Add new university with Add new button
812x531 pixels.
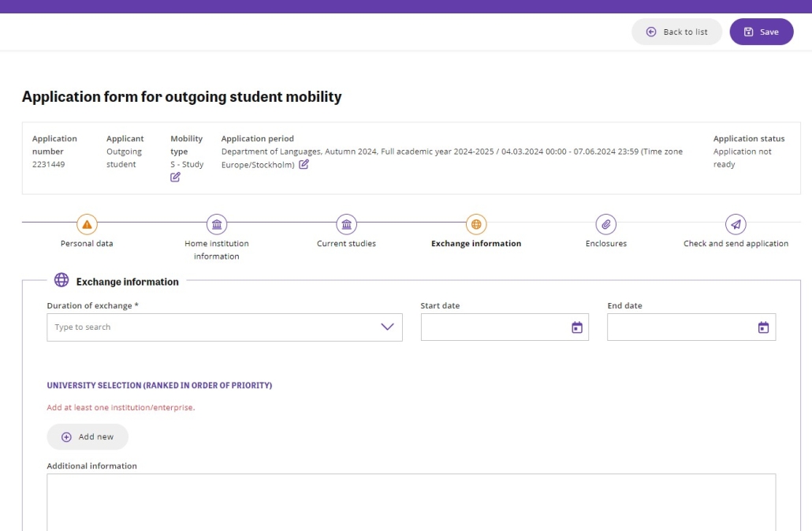pos(88,437)
